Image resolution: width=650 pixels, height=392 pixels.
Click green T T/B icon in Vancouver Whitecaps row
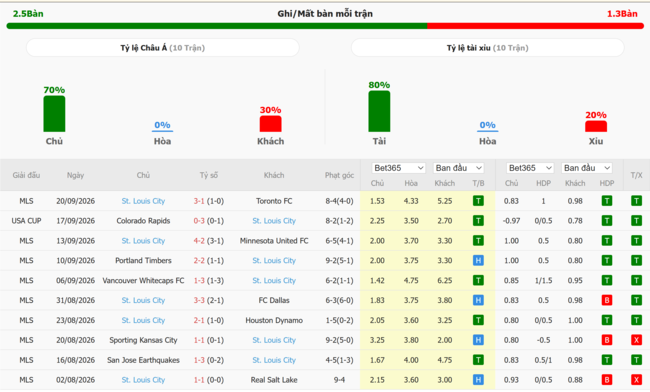[x=478, y=281]
